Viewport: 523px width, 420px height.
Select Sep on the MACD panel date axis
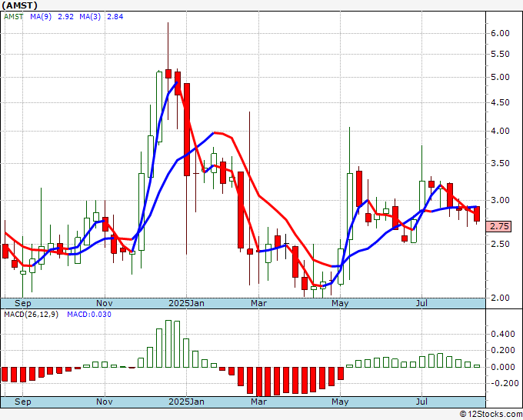click(x=22, y=402)
